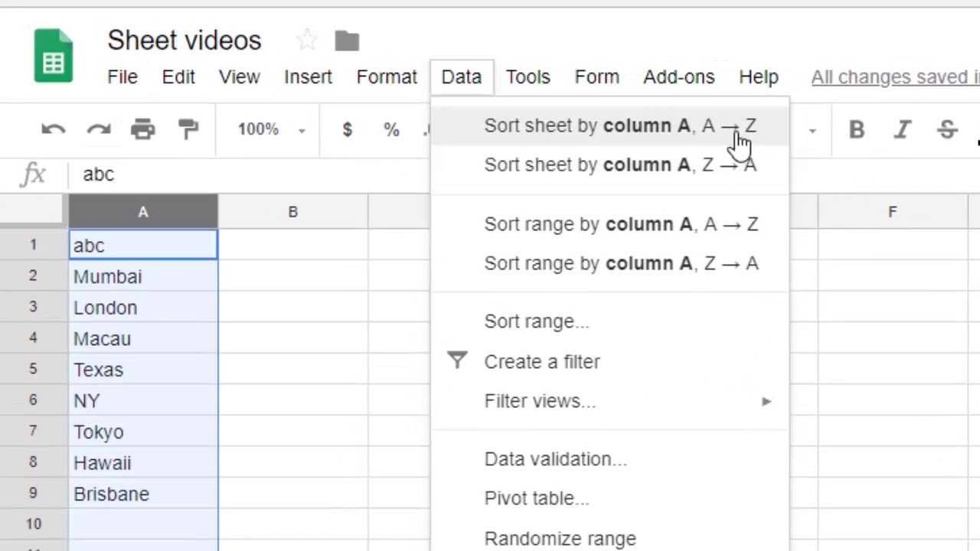Select the Paint format tool
Viewport: 980px width, 551px height.
(x=188, y=129)
